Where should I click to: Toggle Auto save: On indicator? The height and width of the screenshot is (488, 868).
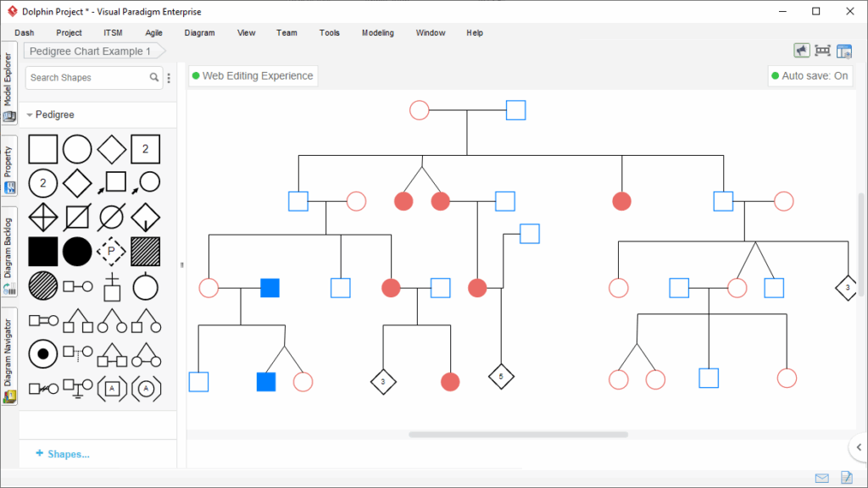pos(810,75)
